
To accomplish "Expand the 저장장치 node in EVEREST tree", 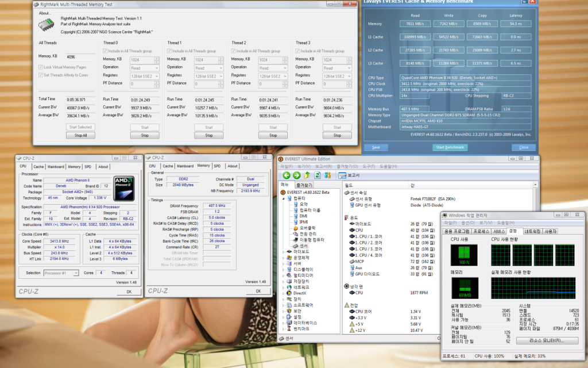I will click(x=284, y=282).
